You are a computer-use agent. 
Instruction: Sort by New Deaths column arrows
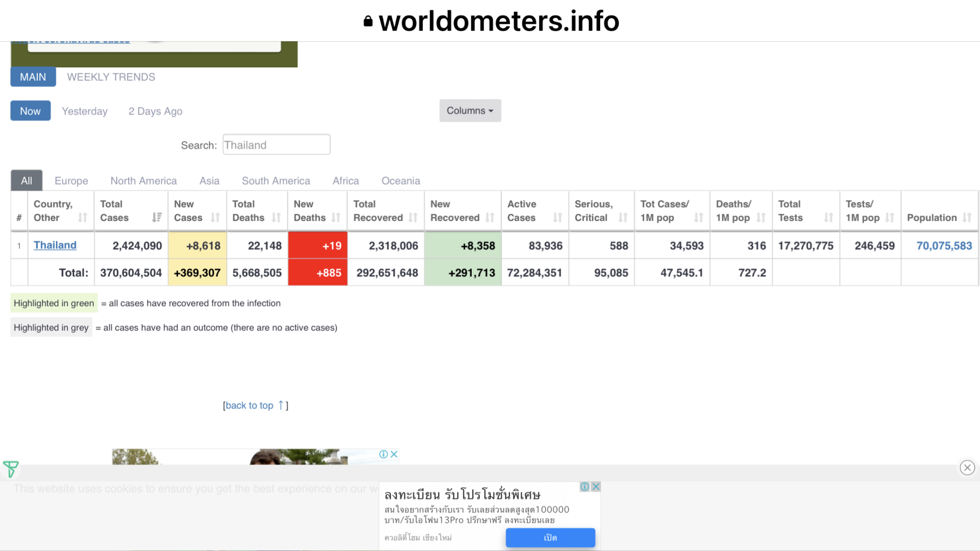(336, 218)
